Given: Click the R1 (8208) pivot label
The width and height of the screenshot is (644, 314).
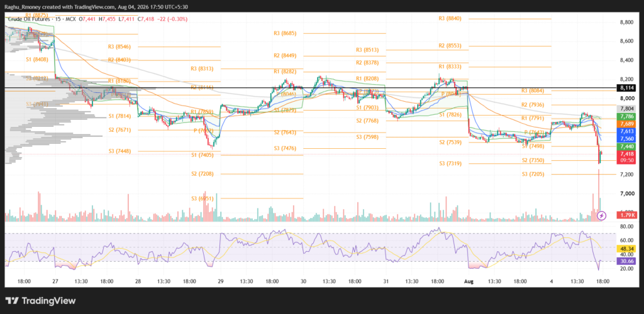Looking at the screenshot, I should 368,78.
